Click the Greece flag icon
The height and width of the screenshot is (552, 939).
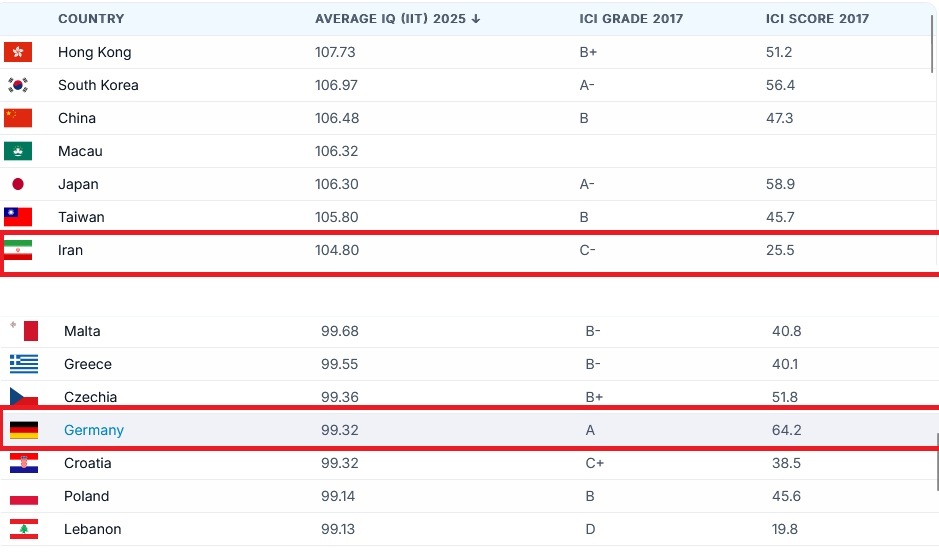(x=24, y=363)
